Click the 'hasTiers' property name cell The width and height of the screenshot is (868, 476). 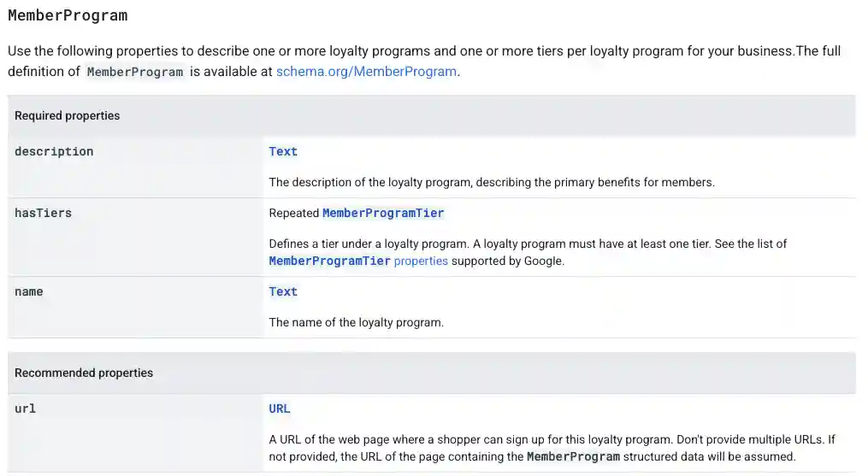pos(43,213)
